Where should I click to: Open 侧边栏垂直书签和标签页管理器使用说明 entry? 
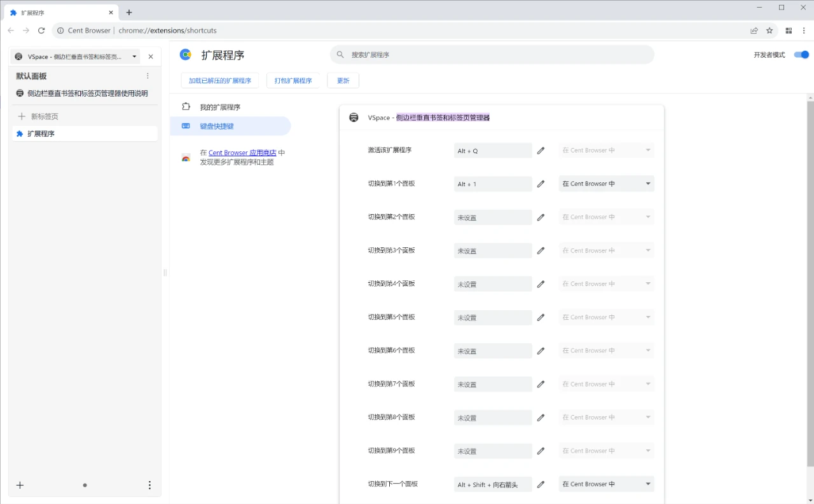click(84, 93)
